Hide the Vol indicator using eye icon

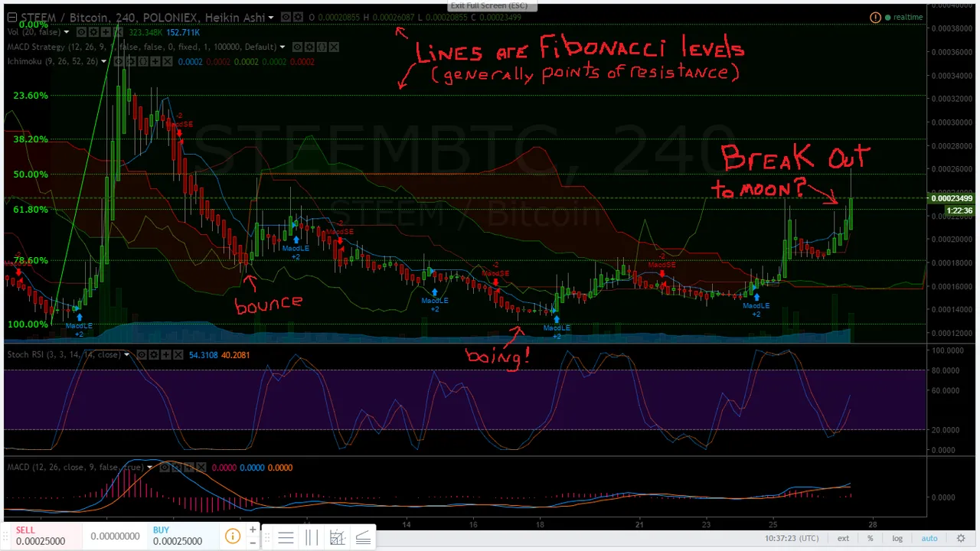point(80,32)
